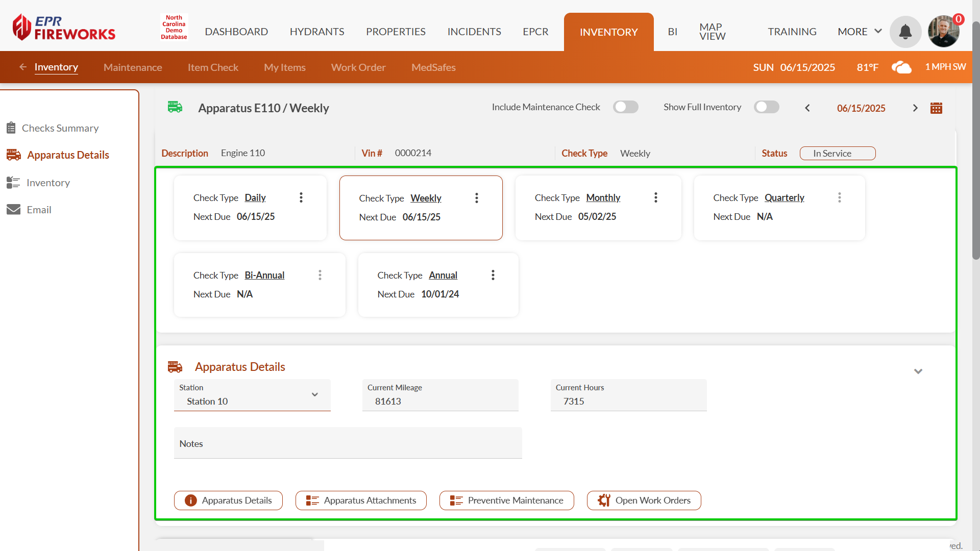The height and width of the screenshot is (551, 980).
Task: Open Daily check three-dot menu
Action: coord(301,197)
